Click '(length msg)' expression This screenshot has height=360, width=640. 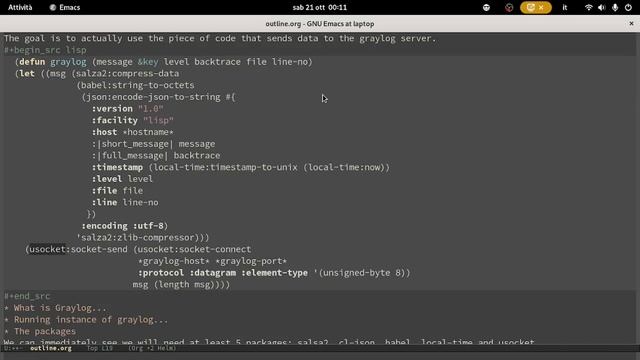184,284
